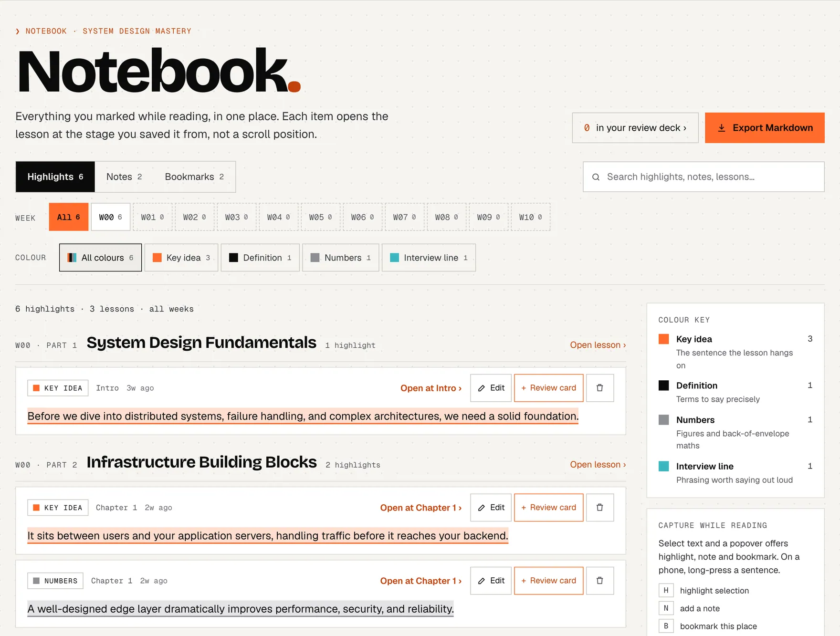Add Review card for the Numbers highlight
The height and width of the screenshot is (636, 840).
click(x=548, y=581)
